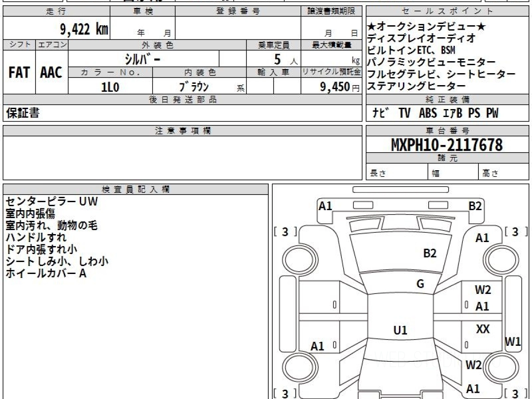Viewport: 532px width, 399px height.
Task: Select the PW equipment code
Action: tap(492, 113)
